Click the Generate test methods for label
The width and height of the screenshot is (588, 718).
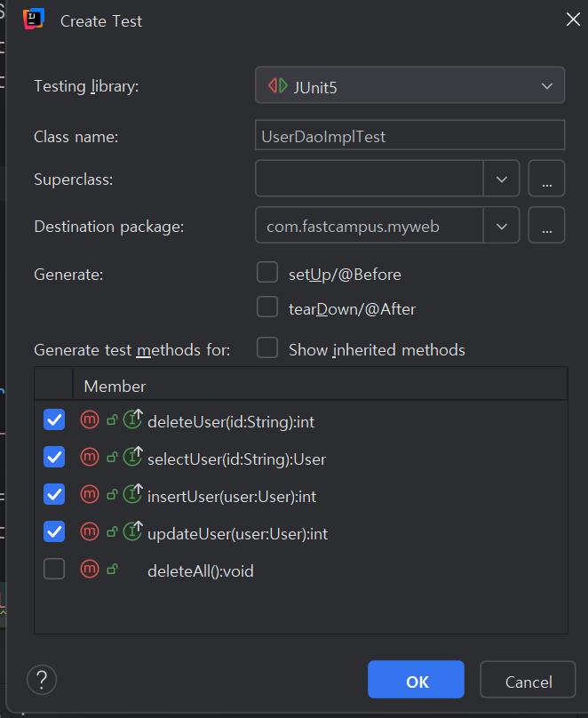click(x=131, y=350)
